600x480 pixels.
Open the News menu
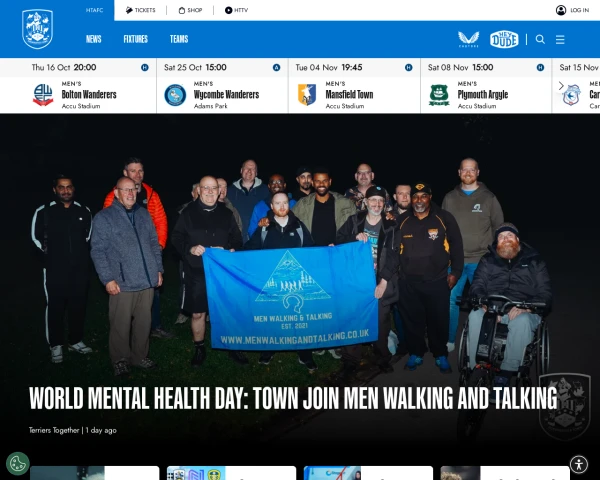click(x=94, y=39)
